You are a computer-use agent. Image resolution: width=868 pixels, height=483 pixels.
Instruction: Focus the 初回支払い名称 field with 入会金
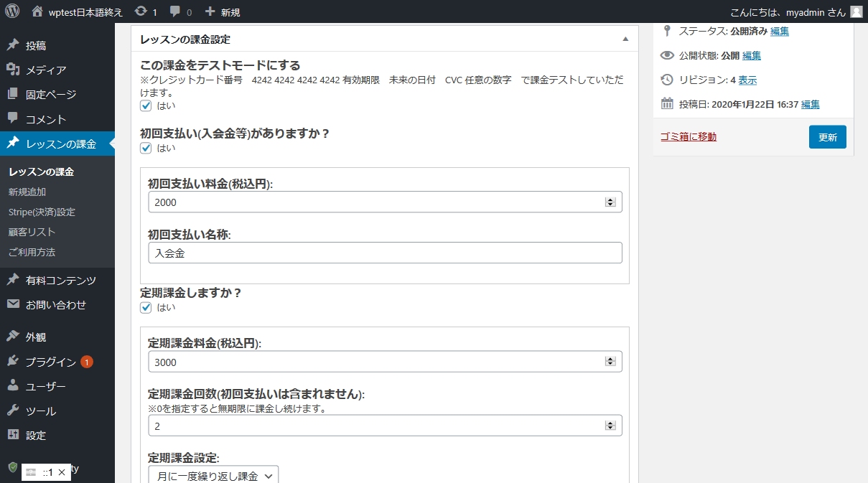tap(385, 253)
